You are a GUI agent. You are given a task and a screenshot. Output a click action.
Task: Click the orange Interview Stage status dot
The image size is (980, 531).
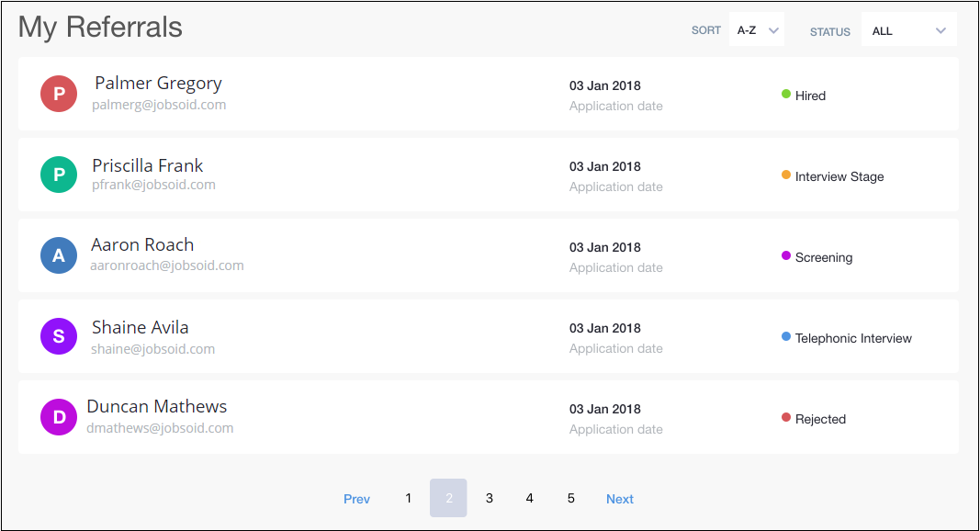click(x=786, y=175)
